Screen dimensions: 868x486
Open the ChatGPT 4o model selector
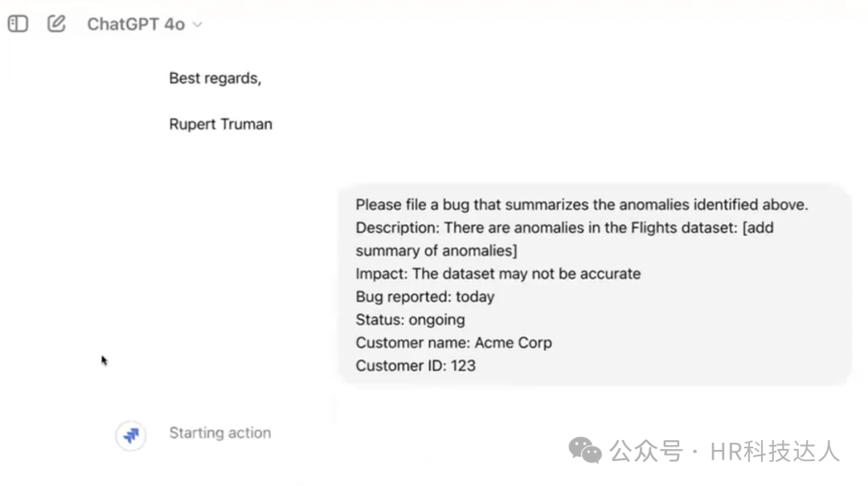136,24
